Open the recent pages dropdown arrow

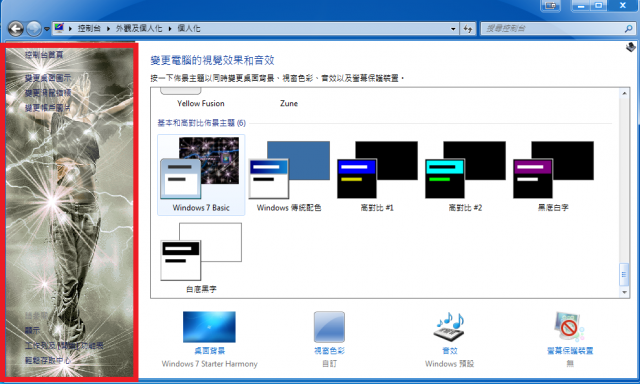click(x=47, y=29)
